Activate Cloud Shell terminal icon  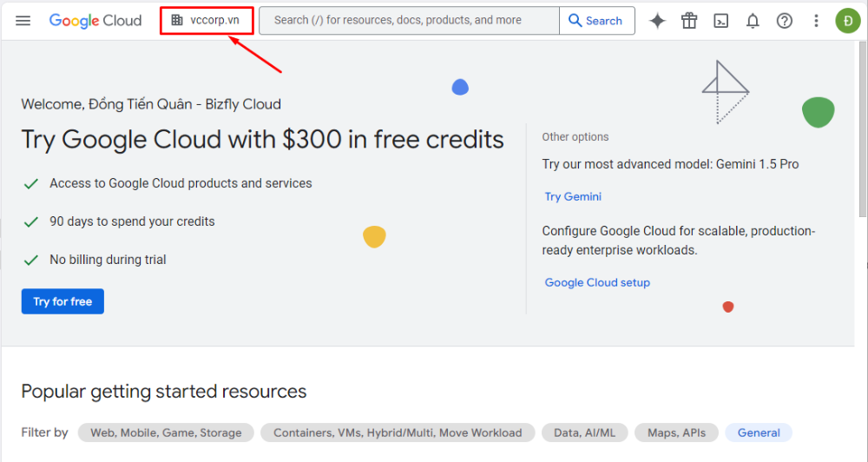[720, 21]
